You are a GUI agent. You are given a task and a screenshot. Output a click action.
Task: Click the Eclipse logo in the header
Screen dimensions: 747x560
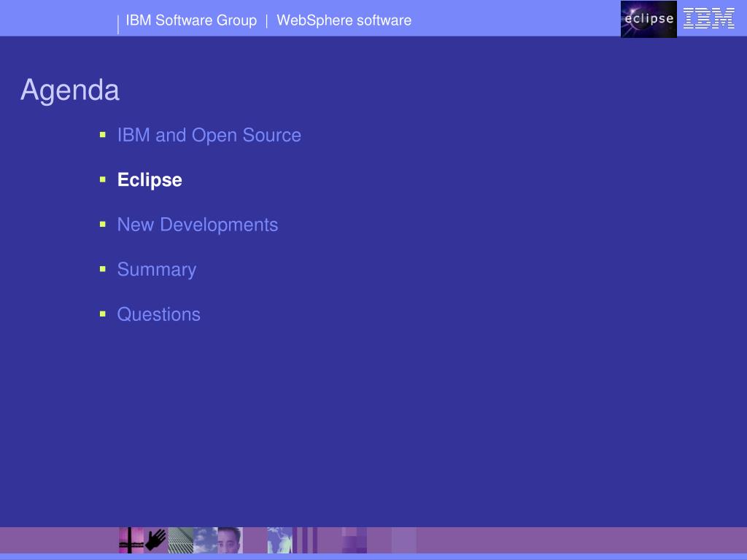pos(649,19)
